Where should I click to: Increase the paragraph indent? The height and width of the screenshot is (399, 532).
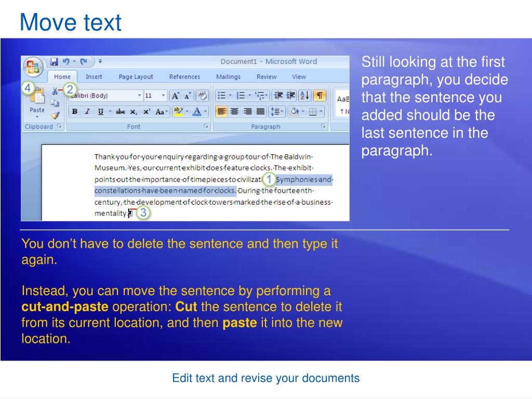point(291,96)
